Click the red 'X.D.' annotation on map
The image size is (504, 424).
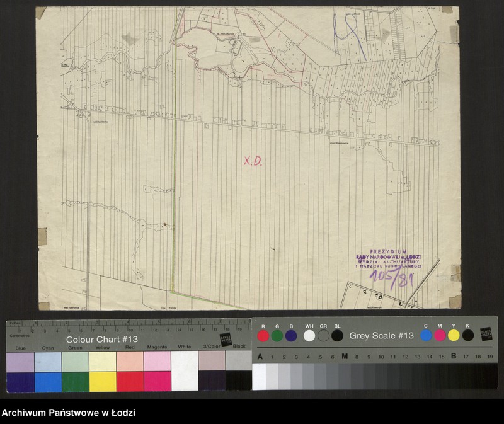pos(253,161)
